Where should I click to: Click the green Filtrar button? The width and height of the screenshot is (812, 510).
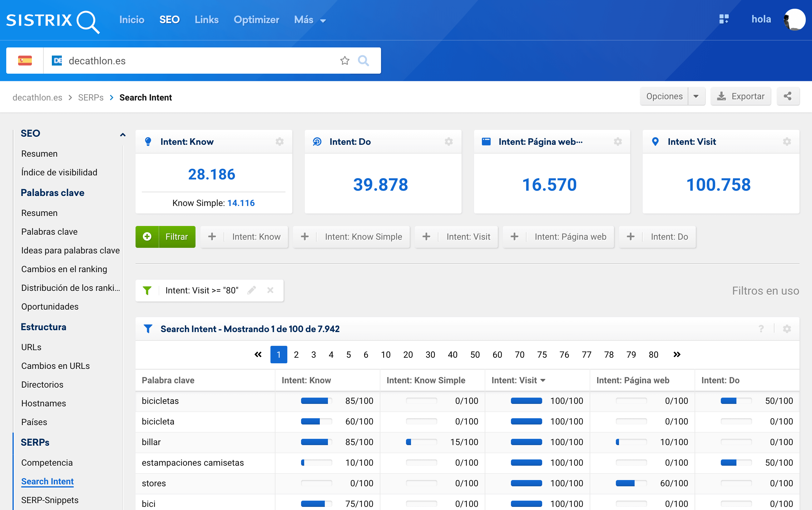coord(165,237)
